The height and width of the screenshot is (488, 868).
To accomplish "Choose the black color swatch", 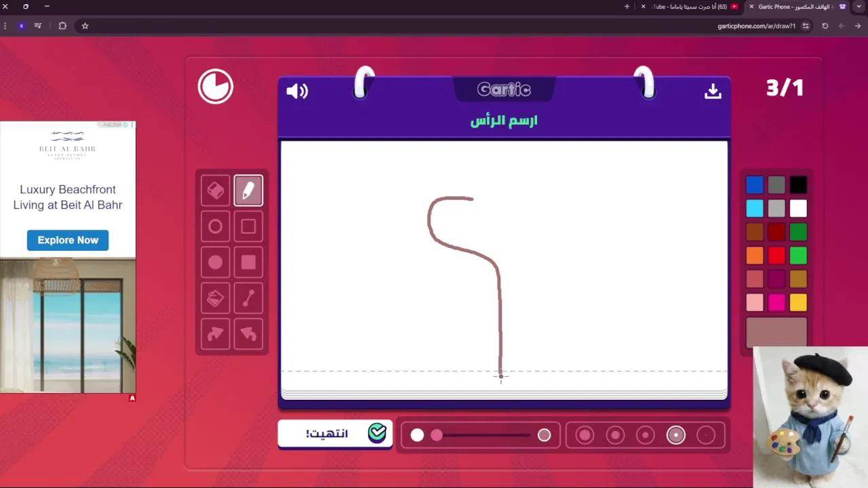I will pos(798,184).
